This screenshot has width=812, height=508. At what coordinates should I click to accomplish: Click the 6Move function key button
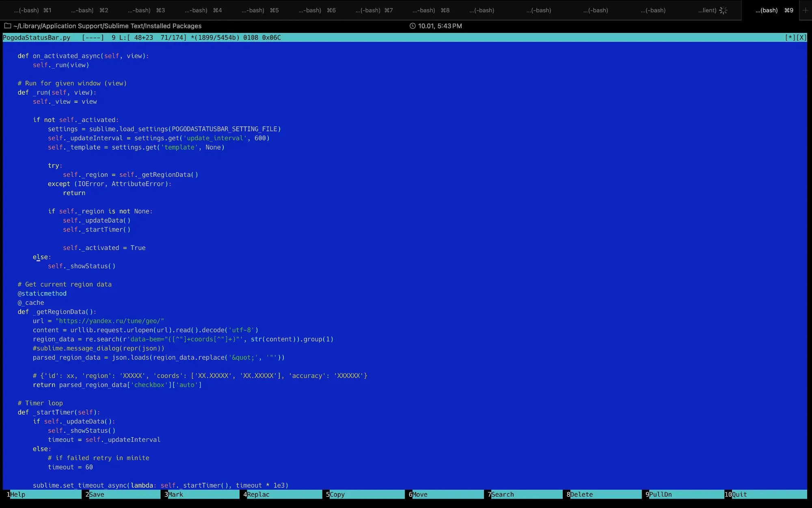click(446, 494)
